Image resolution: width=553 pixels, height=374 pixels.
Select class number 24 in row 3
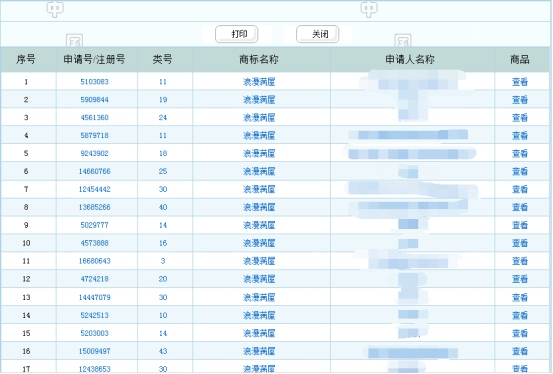(163, 118)
